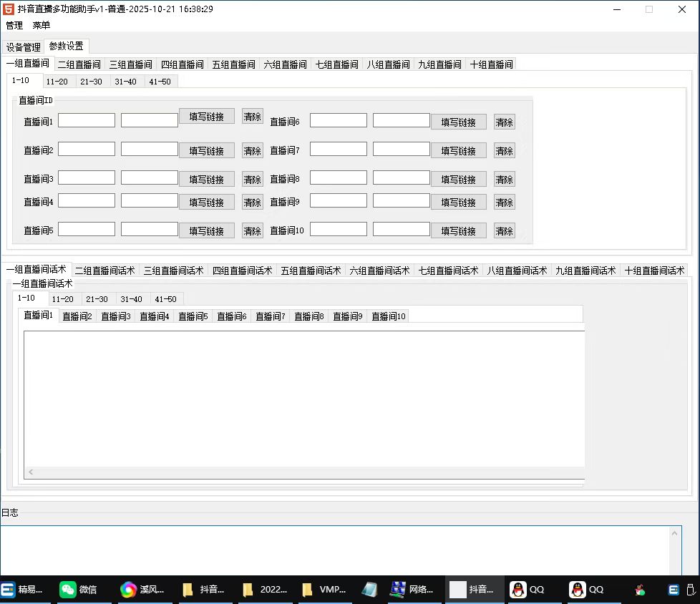Click the first input field of 直播间3
Image resolution: width=700 pixels, height=604 pixels.
point(87,177)
